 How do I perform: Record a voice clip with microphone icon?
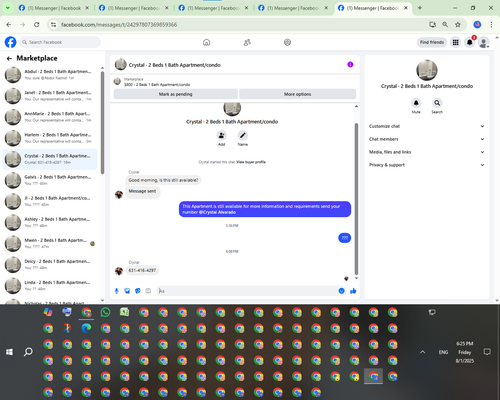click(116, 291)
